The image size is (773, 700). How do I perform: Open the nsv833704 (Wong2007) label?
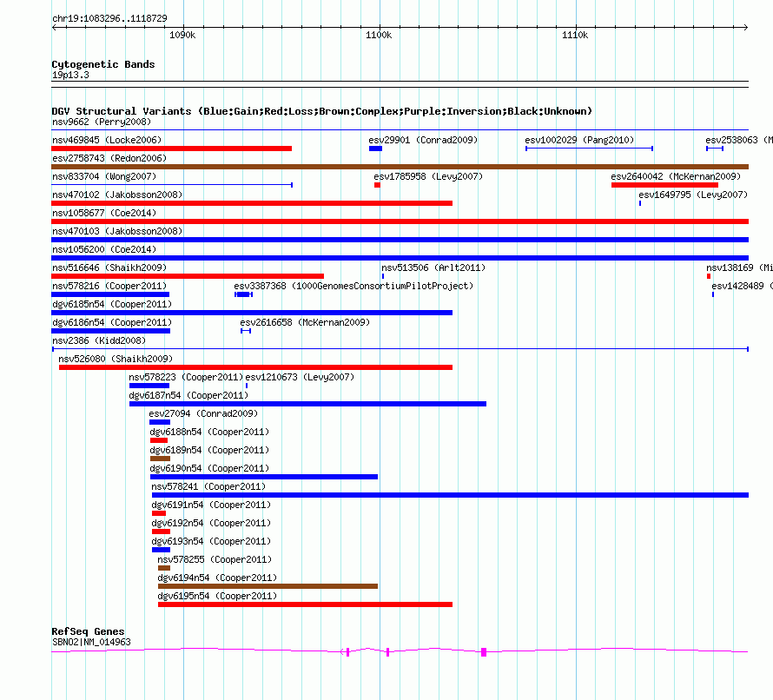point(104,176)
